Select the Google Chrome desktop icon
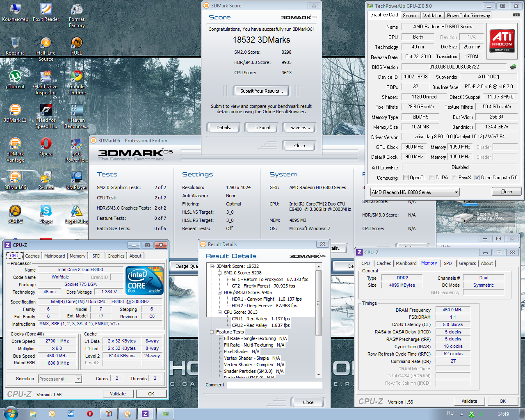 pyautogui.click(x=77, y=83)
